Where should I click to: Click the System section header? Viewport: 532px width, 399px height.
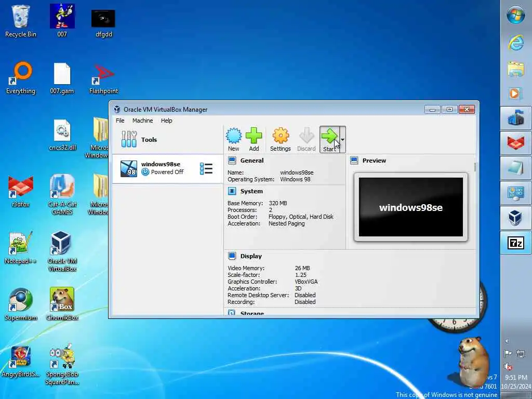(x=251, y=191)
